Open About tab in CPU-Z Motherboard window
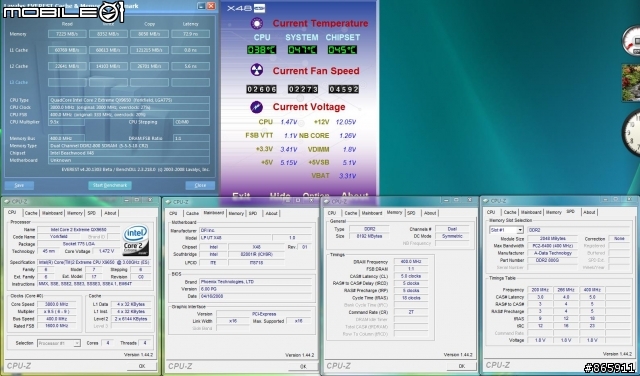 tap(271, 214)
